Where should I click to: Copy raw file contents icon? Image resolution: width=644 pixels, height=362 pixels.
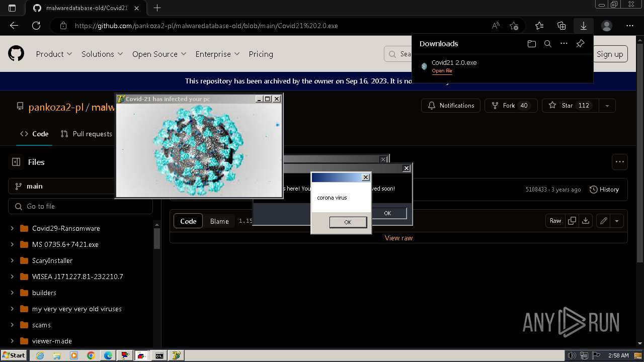point(572,221)
